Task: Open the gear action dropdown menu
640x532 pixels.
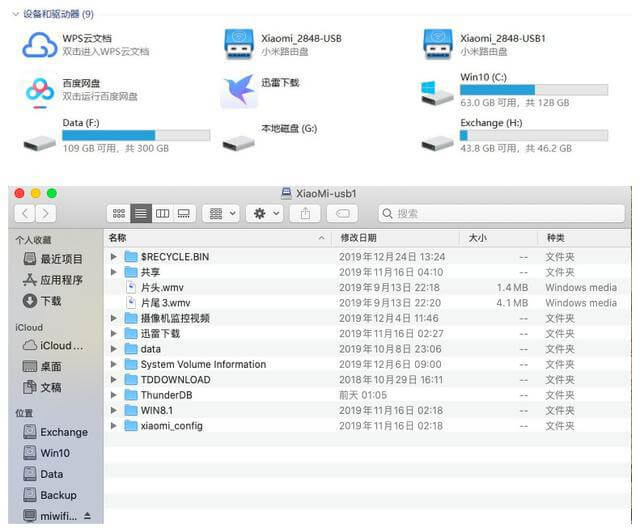Action: pos(266,214)
